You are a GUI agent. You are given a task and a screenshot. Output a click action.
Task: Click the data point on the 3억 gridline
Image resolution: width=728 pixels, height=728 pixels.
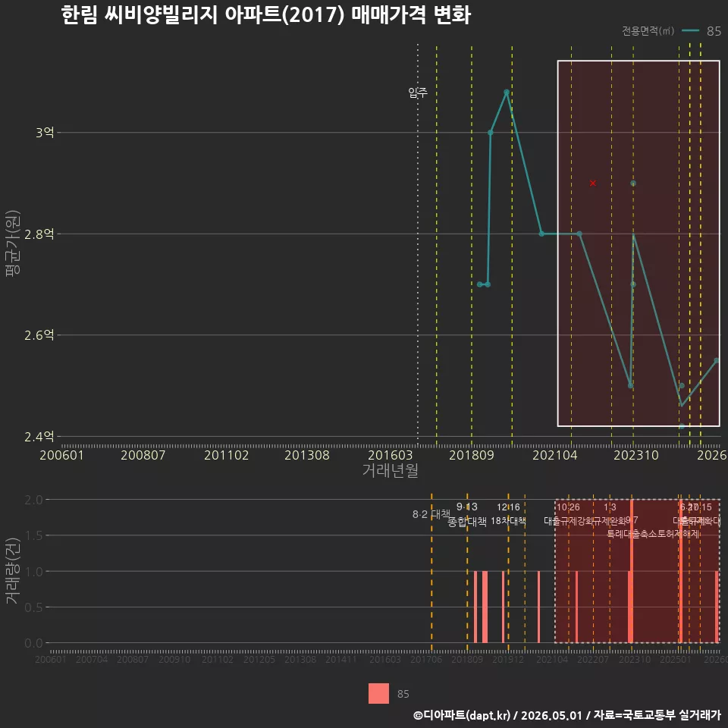(x=491, y=132)
